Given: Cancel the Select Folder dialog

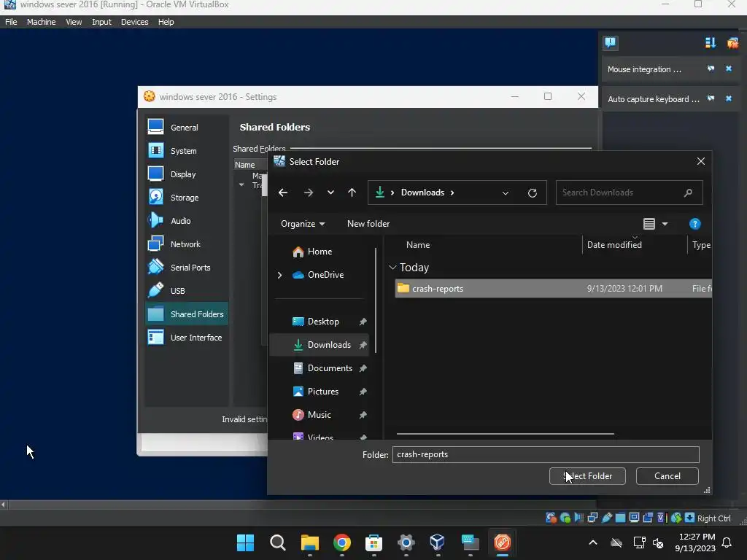Looking at the screenshot, I should click(x=667, y=475).
